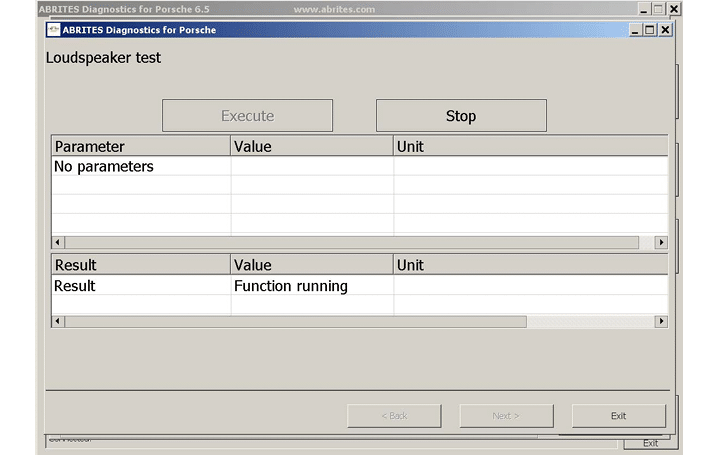Image resolution: width=719 pixels, height=455 pixels.
Task: Click the Value header in the results table
Action: 311,265
